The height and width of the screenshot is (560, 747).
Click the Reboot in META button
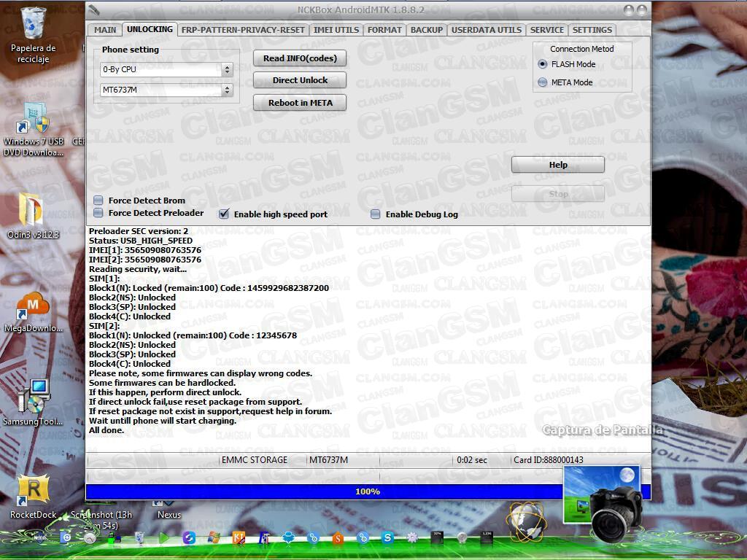point(300,102)
